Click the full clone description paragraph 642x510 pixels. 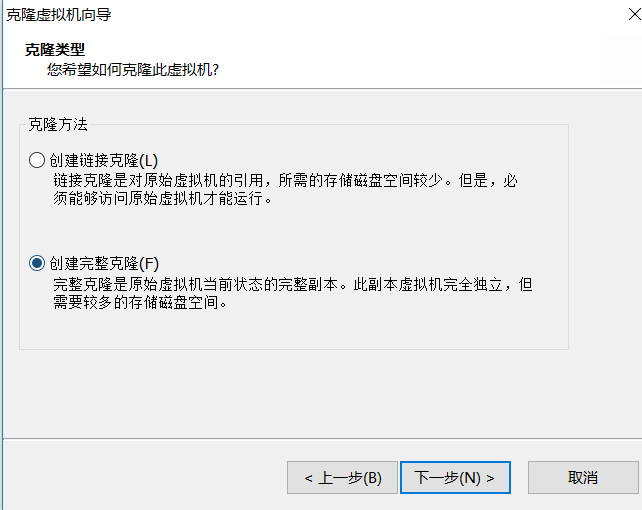coord(293,293)
